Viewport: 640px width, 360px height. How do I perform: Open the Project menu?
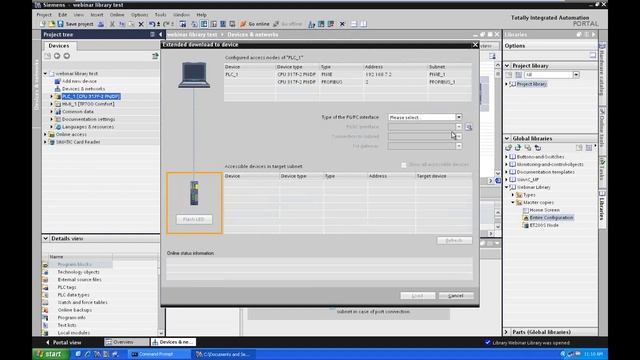[x=44, y=15]
